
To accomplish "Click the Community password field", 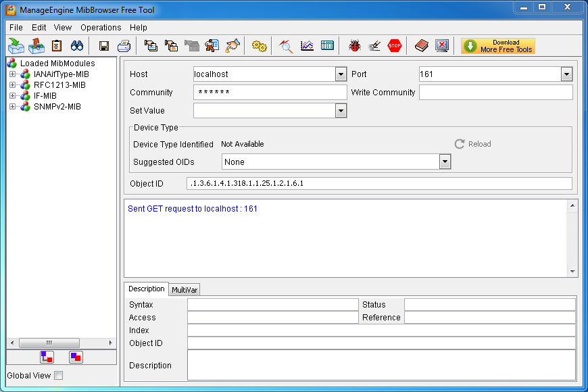I will tap(270, 93).
